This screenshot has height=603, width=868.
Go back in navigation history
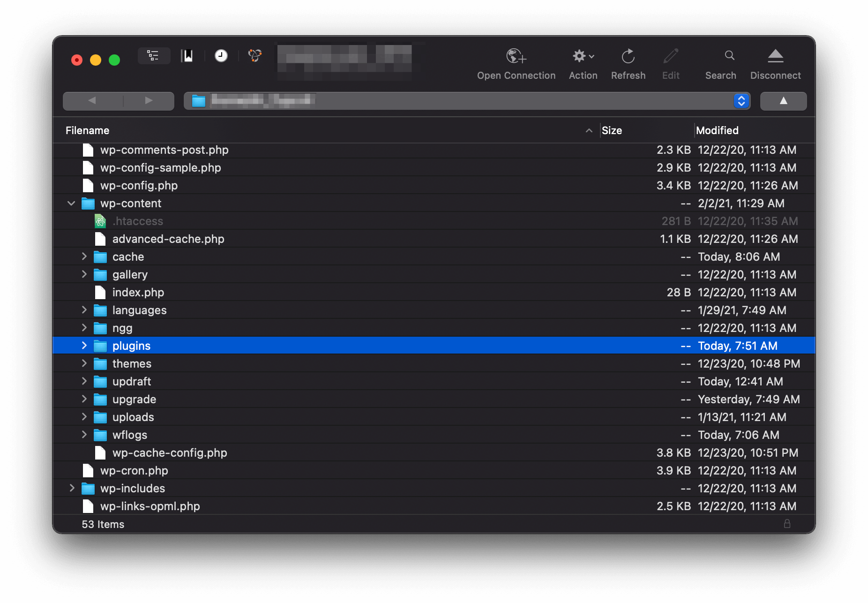pyautogui.click(x=92, y=100)
